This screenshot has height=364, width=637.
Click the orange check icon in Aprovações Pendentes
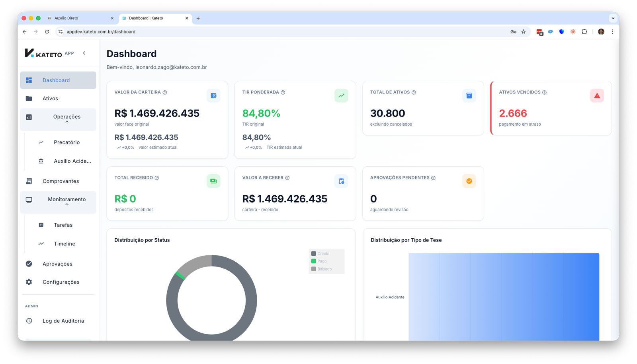pos(469,181)
